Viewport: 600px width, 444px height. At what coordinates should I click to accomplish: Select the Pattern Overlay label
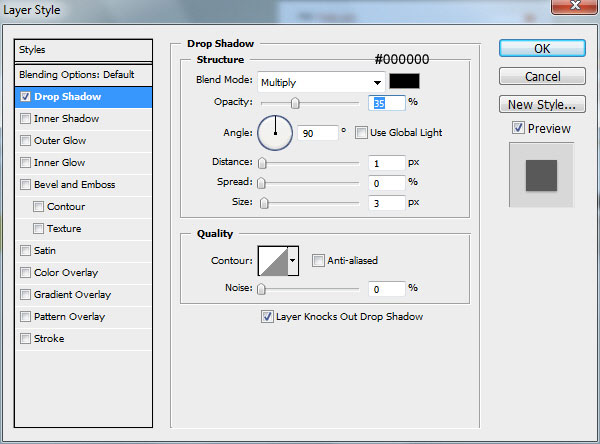click(x=69, y=317)
